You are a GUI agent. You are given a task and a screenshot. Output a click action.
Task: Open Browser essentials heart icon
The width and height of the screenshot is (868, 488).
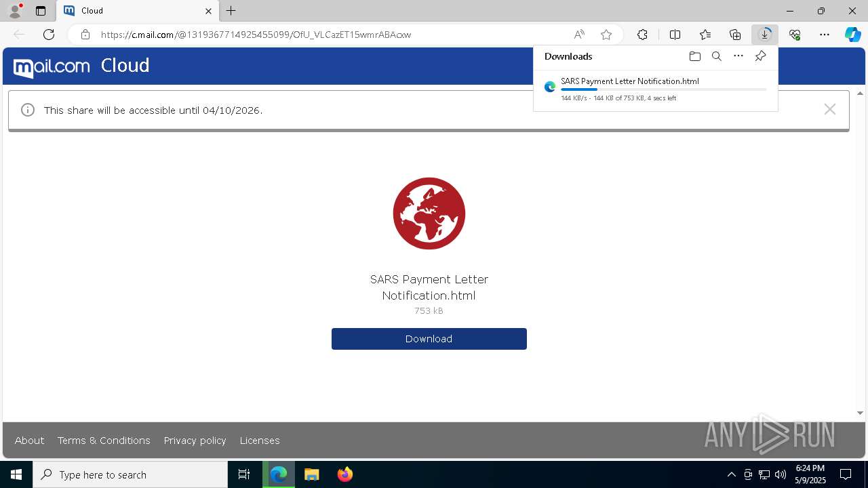795,35
